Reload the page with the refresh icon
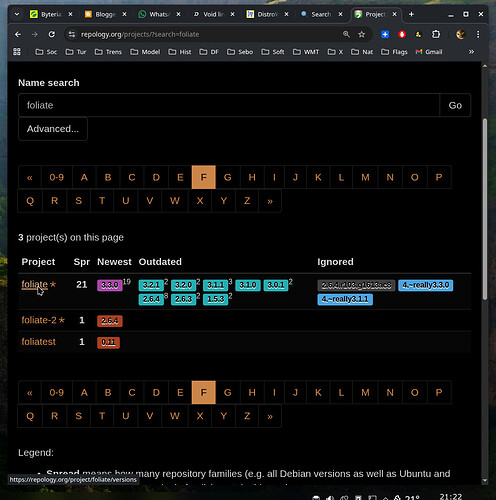496x500 pixels. 52,34
